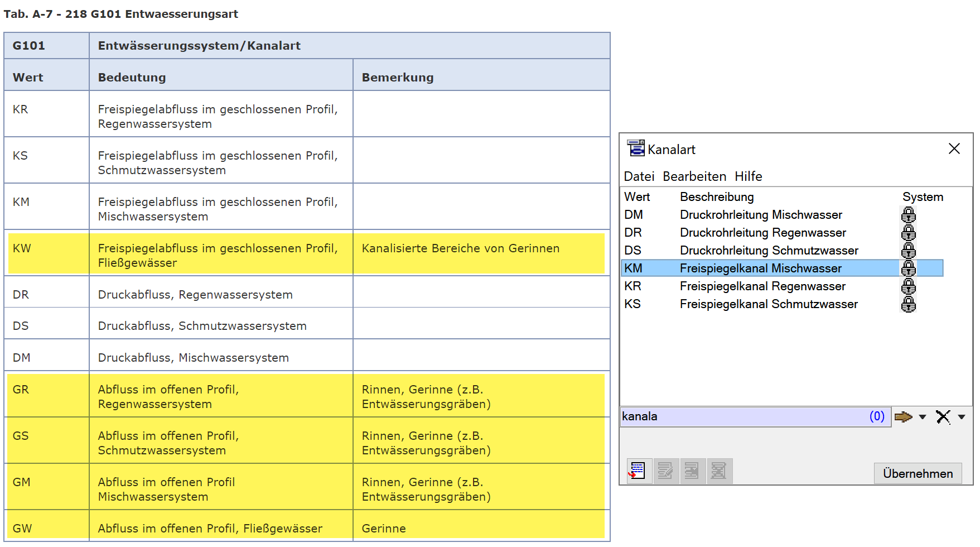Screen dimensions: 980x547
Task: Click the lock icon in the DM row
Action: click(908, 215)
